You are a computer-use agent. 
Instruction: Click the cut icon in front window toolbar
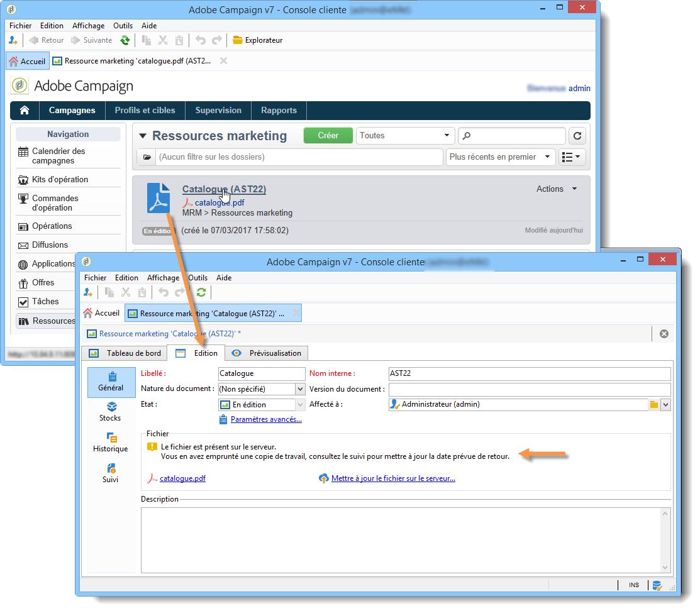pos(126,292)
